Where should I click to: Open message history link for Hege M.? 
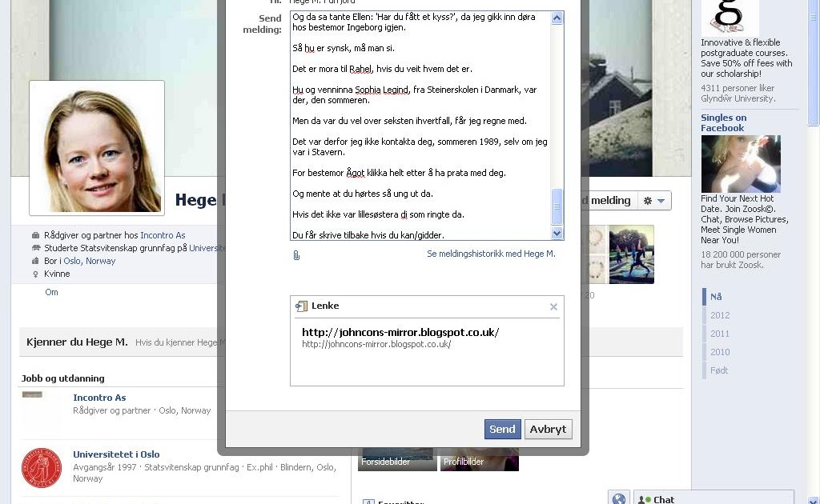click(x=491, y=254)
